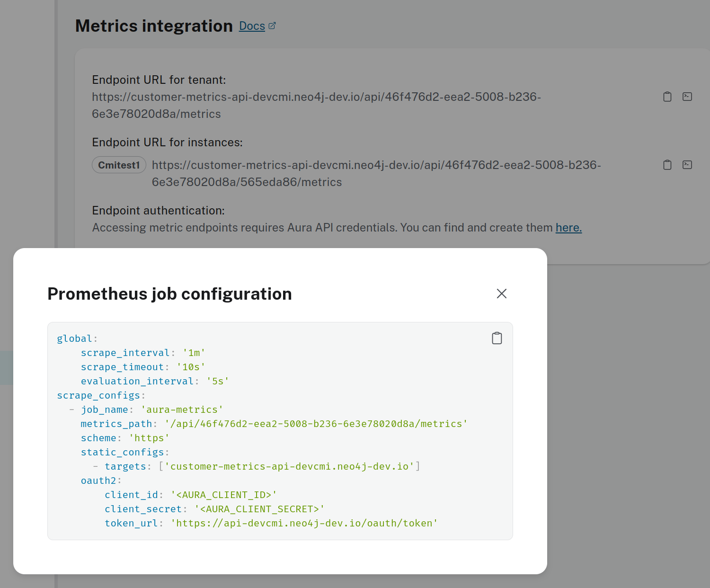Screen dimensions: 710x588
Task: Click the Cmitest1 instance URL text
Action: click(x=376, y=173)
